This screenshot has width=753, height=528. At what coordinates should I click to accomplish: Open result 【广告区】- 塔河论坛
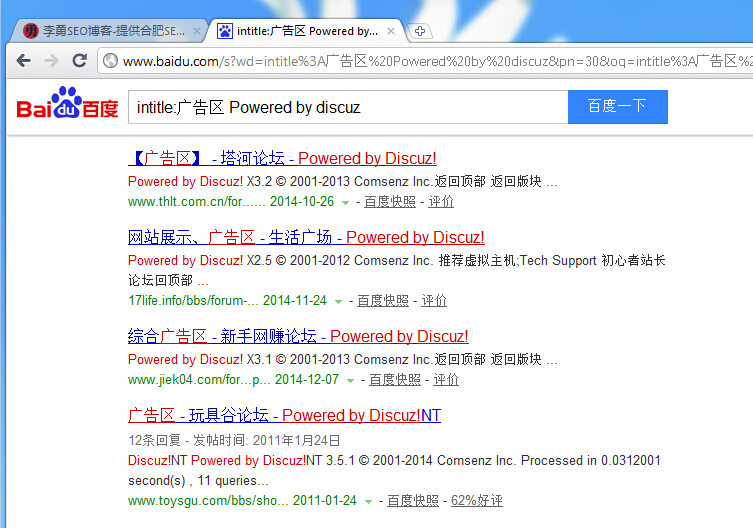[x=282, y=158]
